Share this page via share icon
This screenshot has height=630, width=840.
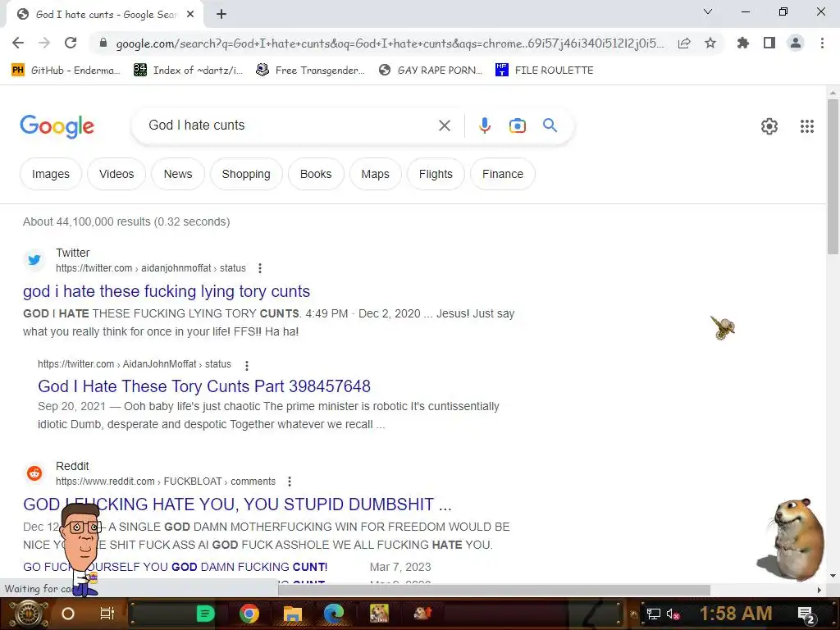point(684,43)
